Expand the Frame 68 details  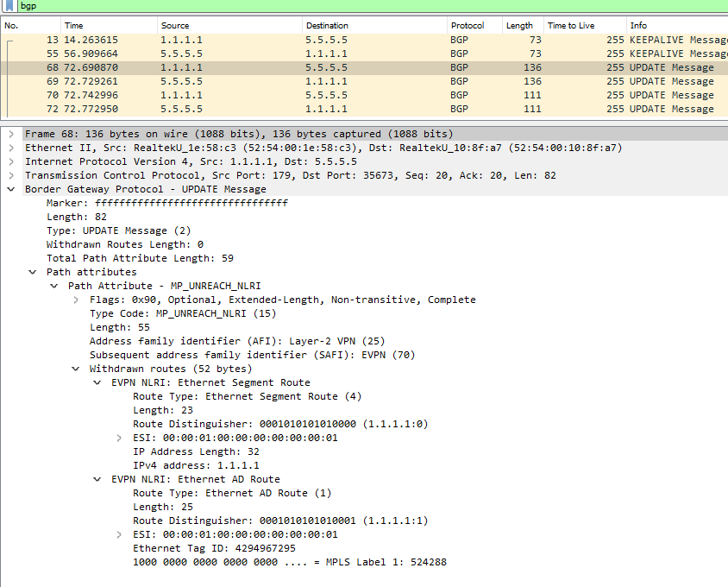click(10, 134)
